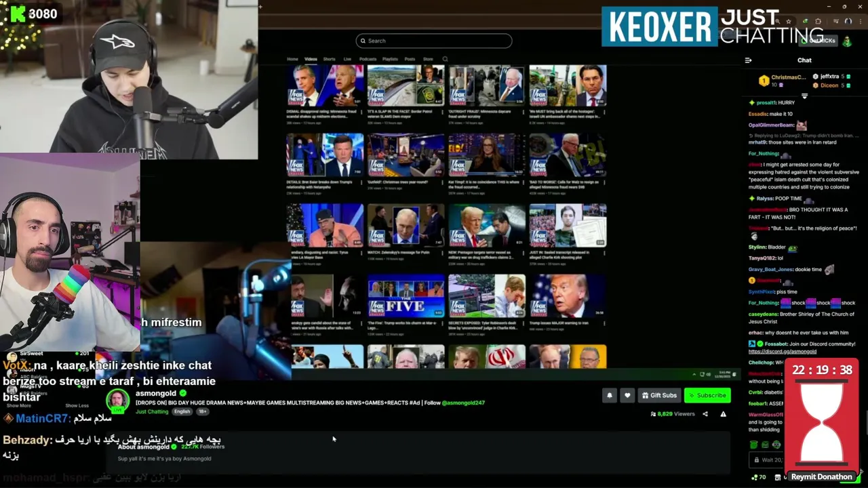
Task: Open the browser three-dot menu
Action: (859, 22)
